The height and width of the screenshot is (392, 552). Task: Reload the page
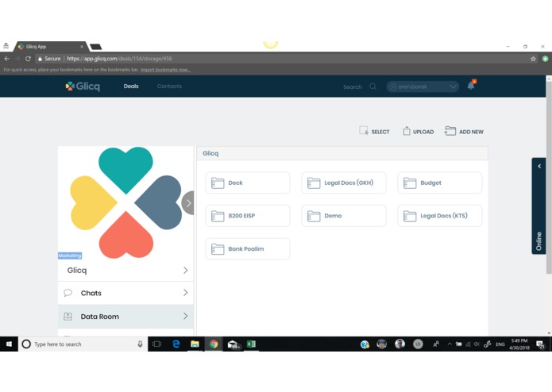click(28, 59)
